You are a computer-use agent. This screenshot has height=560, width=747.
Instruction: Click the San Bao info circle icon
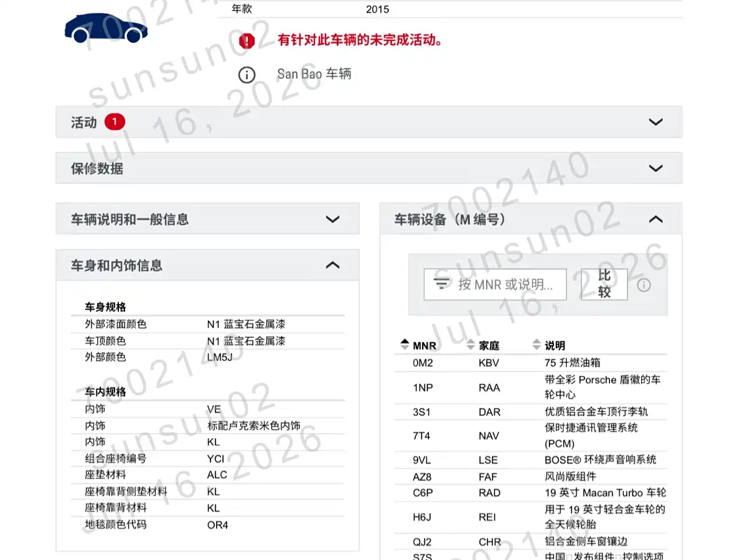click(247, 75)
